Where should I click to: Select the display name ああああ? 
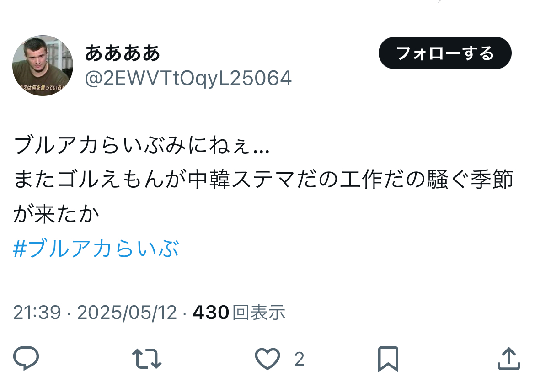[123, 53]
